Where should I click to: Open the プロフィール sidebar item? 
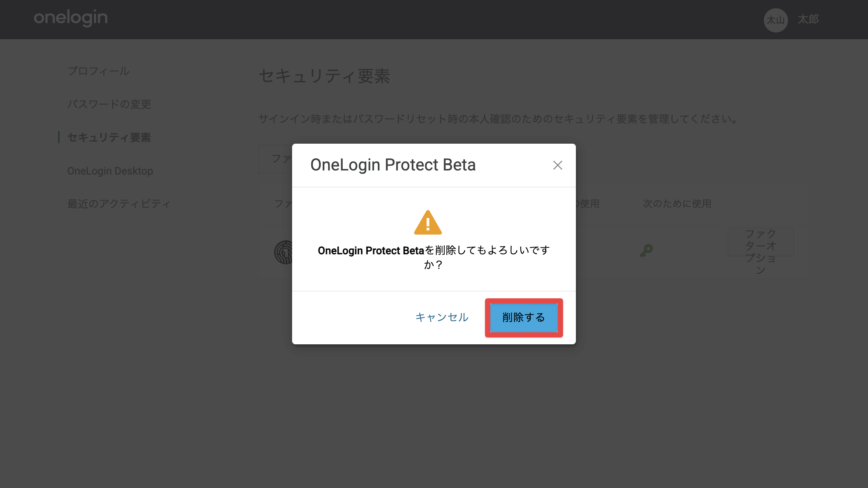coord(98,71)
